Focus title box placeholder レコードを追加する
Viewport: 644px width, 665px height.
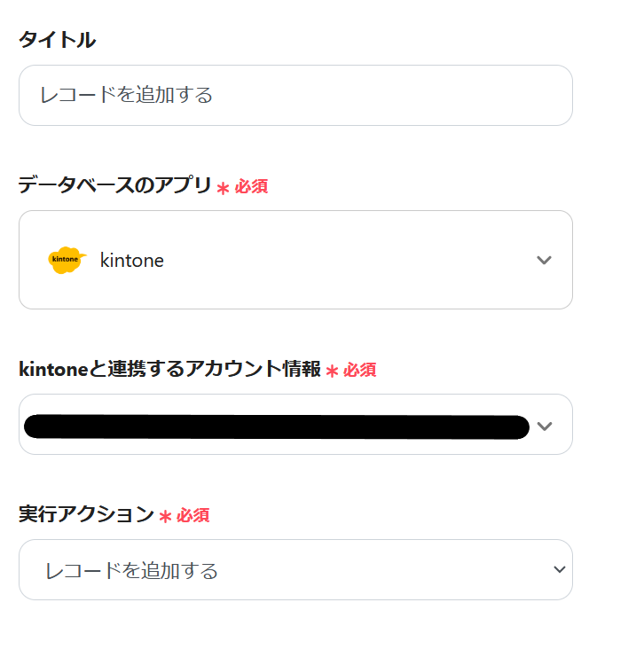126,95
